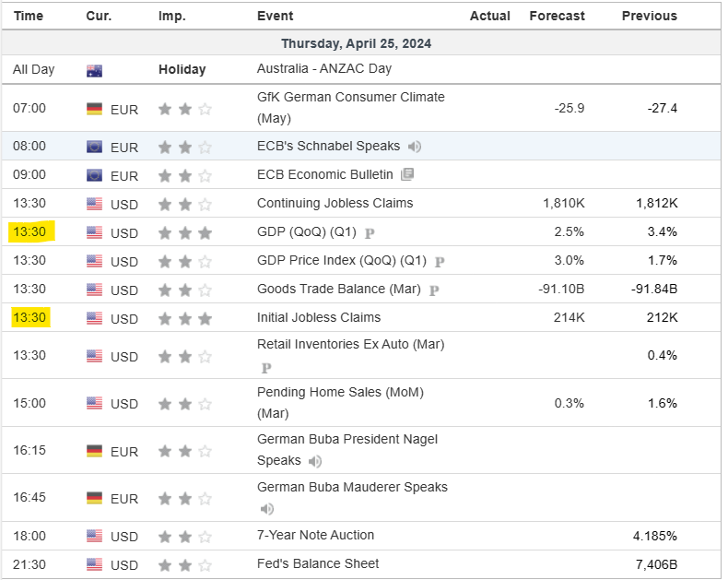Open the Initial Jobless Claims event
This screenshot has width=728, height=580.
(x=319, y=318)
